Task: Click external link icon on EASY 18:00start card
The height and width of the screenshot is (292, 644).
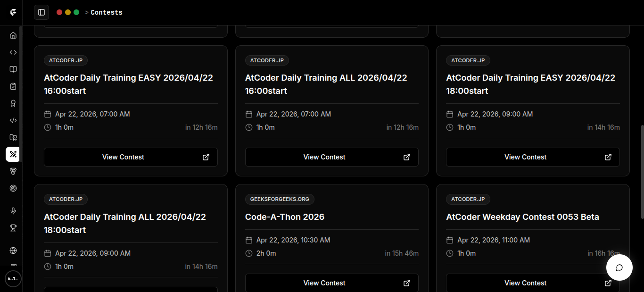Action: (x=608, y=157)
